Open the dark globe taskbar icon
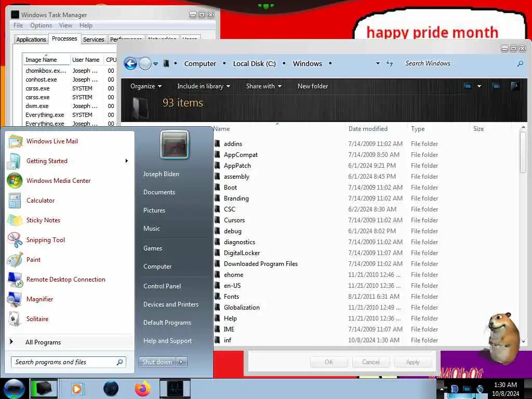This screenshot has height=399, width=532. click(111, 389)
